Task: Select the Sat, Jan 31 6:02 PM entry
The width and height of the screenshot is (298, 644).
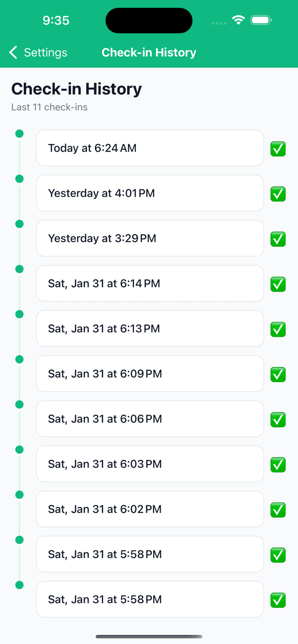Action: tap(150, 509)
